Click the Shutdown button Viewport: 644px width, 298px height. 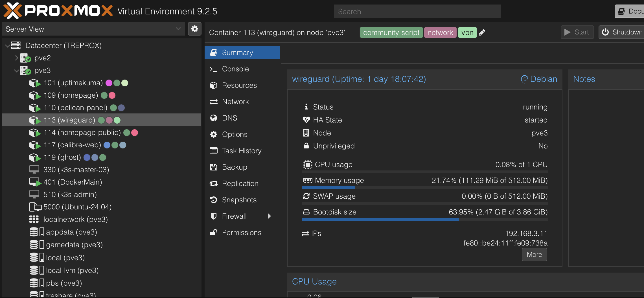coord(621,32)
